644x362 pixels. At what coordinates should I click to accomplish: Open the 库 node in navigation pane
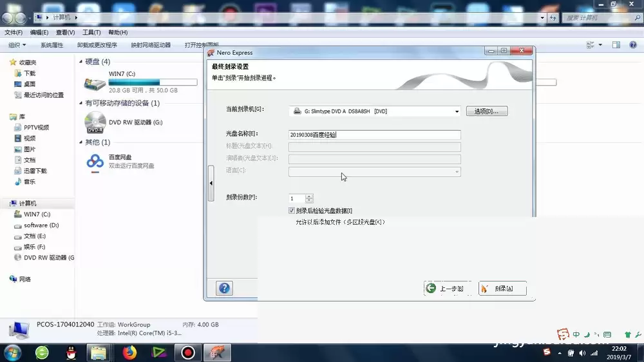coord(22,117)
